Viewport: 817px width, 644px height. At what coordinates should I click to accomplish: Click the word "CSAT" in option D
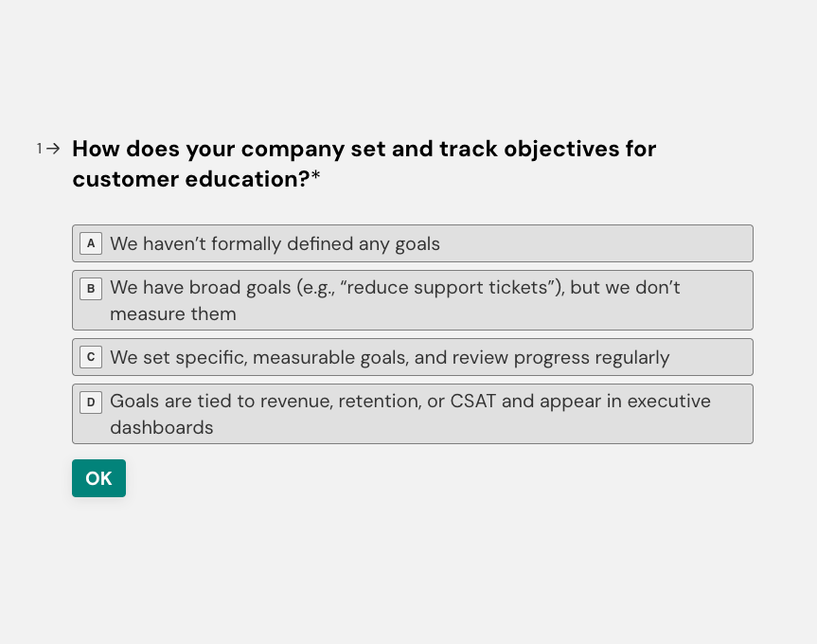(x=472, y=401)
